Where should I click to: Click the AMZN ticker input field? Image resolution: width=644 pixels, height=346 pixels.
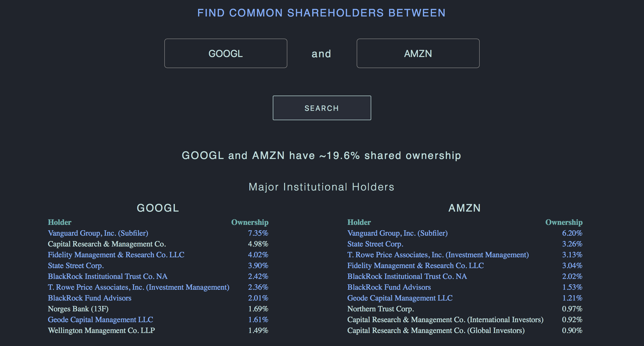point(417,53)
